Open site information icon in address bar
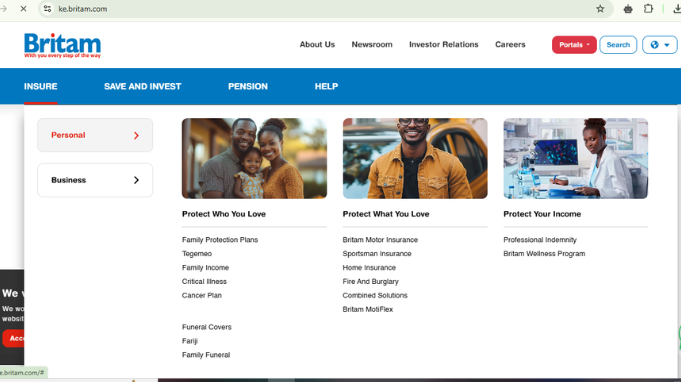The image size is (681, 382). [47, 9]
